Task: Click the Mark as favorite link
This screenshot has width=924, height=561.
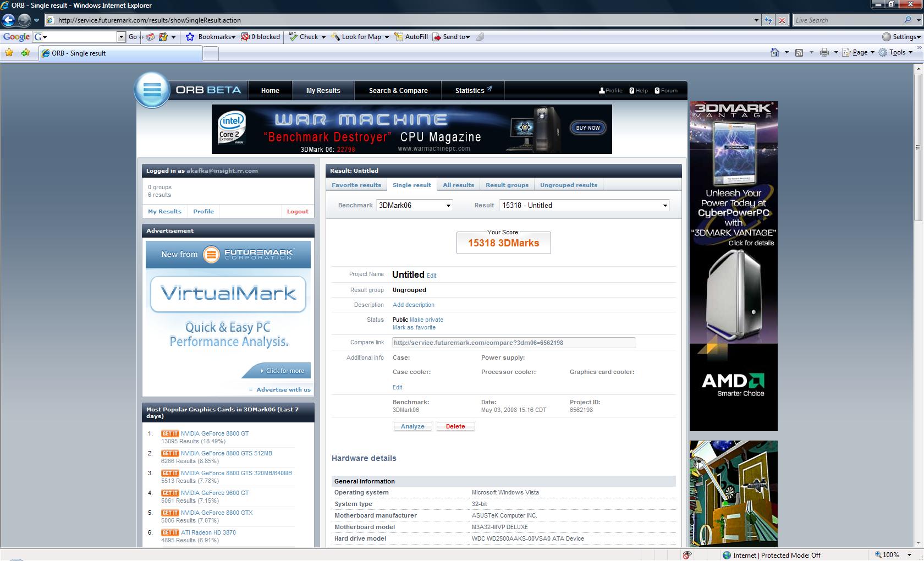Action: pyautogui.click(x=414, y=327)
